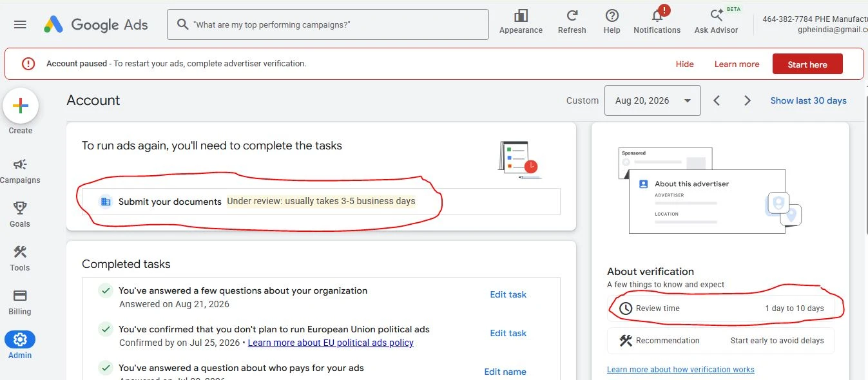Open Admin gear in the sidebar

(20, 339)
